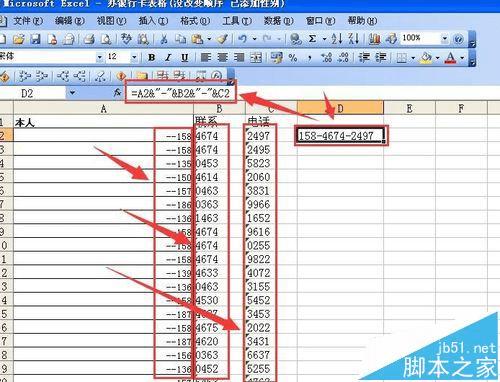Image resolution: width=500 pixels, height=382 pixels.
Task: Open the 工具(T) menu
Action: point(237,21)
